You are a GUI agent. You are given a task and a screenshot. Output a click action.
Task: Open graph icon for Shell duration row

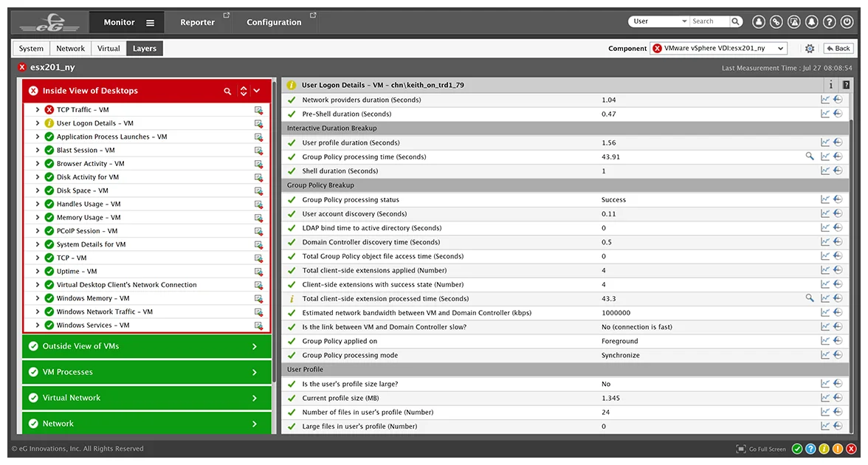825,170
